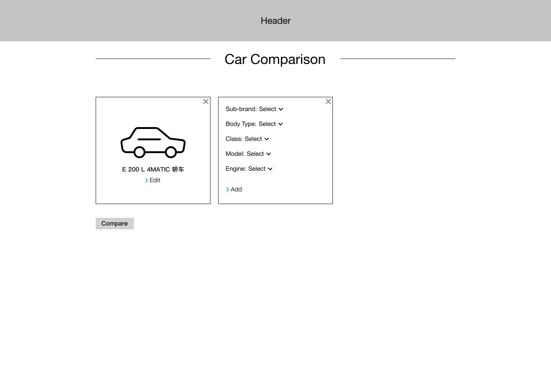Click the Edit link under the car

point(152,180)
